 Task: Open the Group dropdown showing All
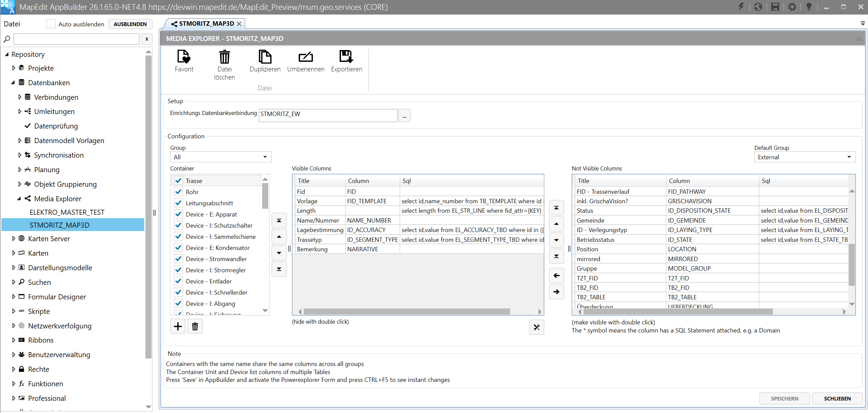(221, 157)
